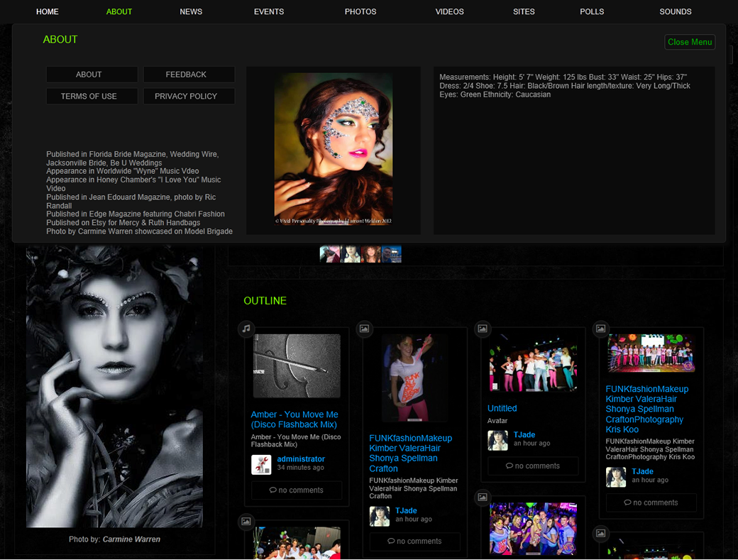Click '34 minutes ago' timestamp
Viewport: 738px width, 560px height.
click(300, 467)
